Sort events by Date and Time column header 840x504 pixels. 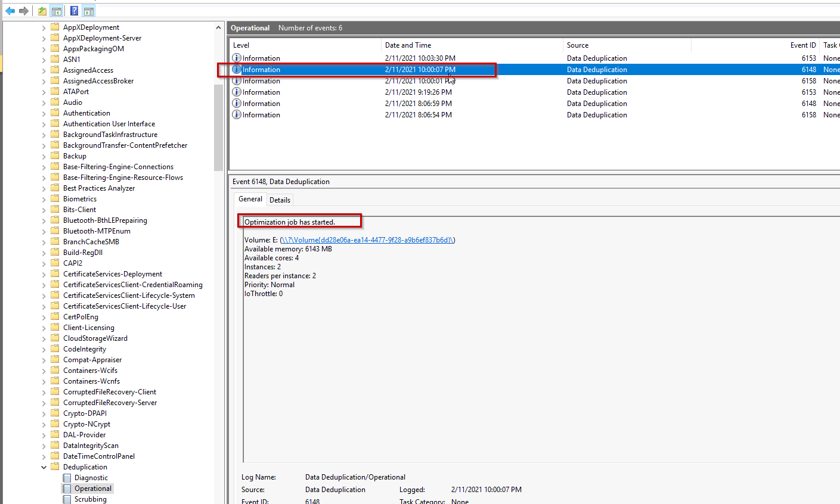coord(472,45)
